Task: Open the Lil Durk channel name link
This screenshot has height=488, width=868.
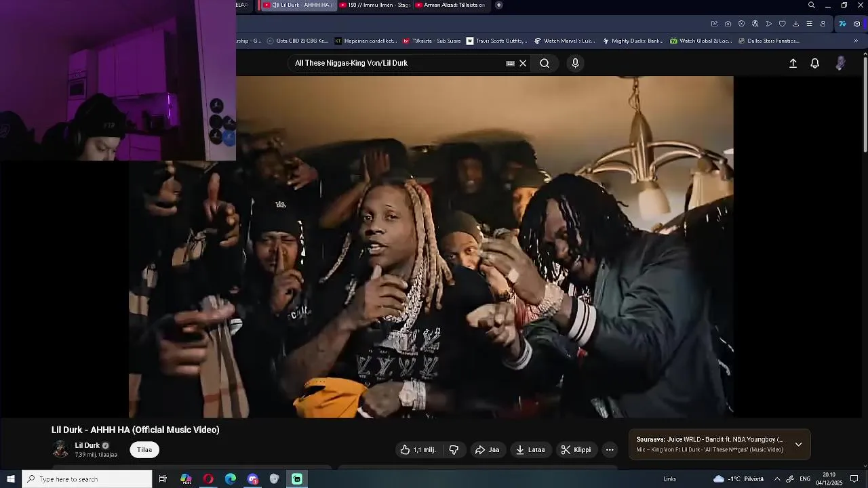Action: (87, 445)
